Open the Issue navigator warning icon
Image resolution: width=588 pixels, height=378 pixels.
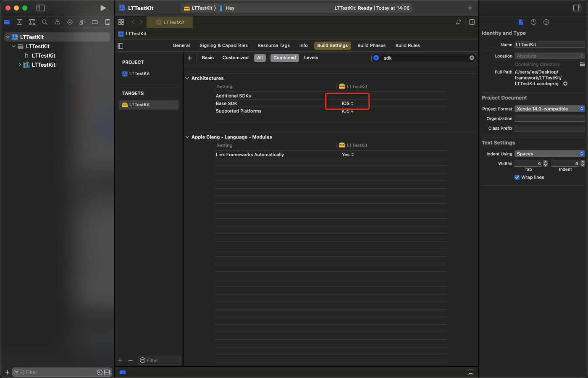click(x=57, y=22)
